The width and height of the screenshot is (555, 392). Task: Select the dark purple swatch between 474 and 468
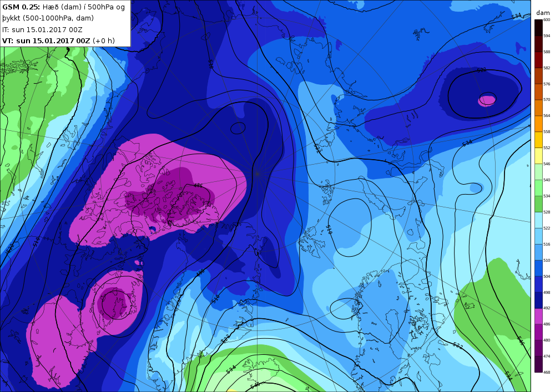(x=538, y=364)
